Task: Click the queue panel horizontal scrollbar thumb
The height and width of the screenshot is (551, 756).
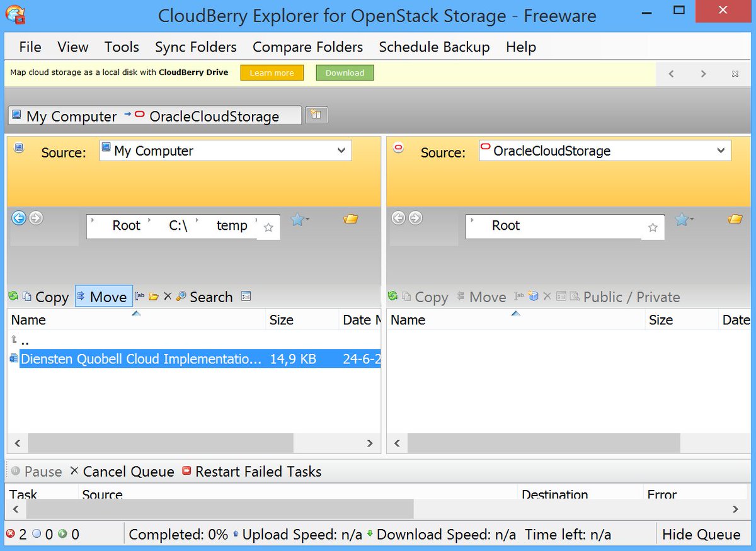Action: tap(220, 509)
